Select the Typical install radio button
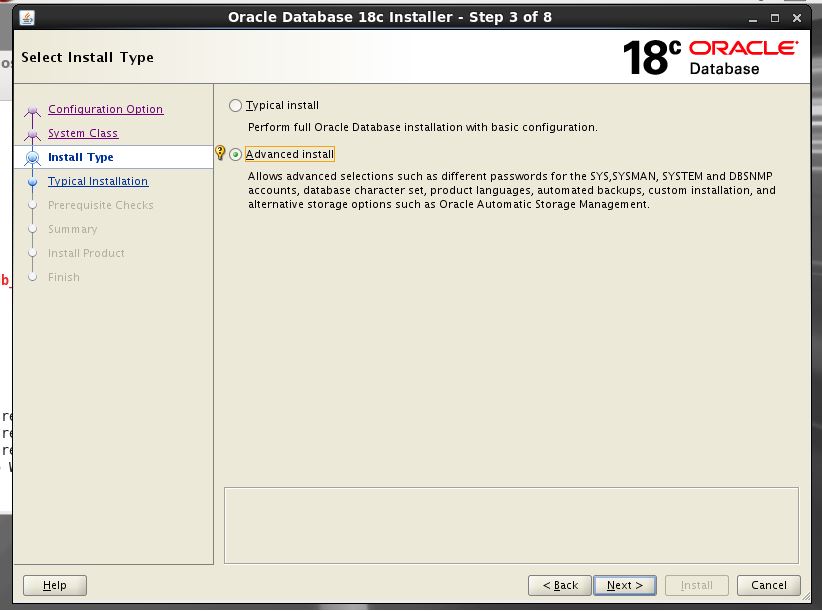 [x=235, y=105]
